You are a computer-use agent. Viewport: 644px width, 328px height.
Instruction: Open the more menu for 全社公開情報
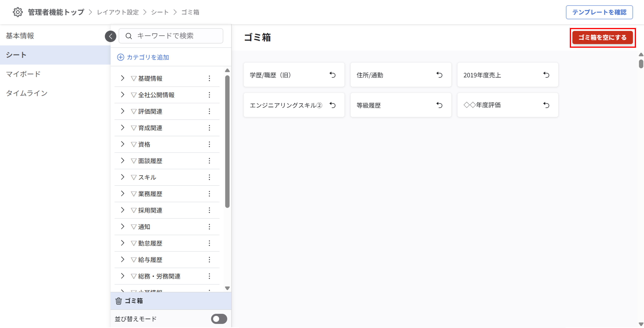[x=209, y=95]
